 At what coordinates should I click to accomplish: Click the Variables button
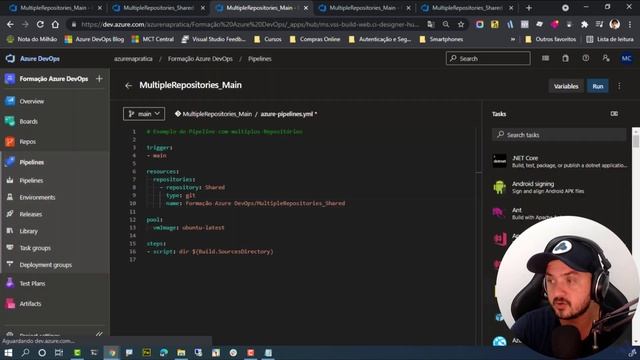[566, 86]
